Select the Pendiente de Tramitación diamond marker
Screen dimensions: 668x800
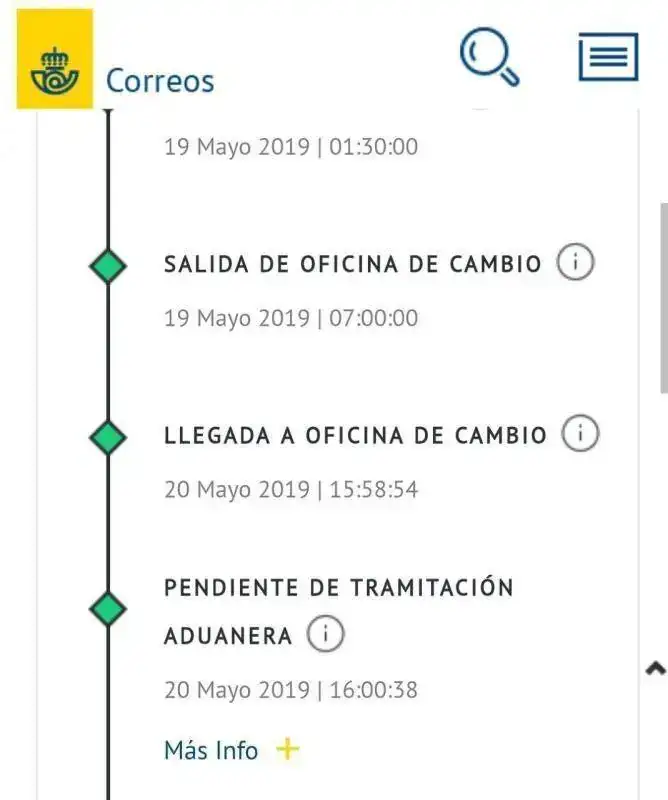coord(108,609)
